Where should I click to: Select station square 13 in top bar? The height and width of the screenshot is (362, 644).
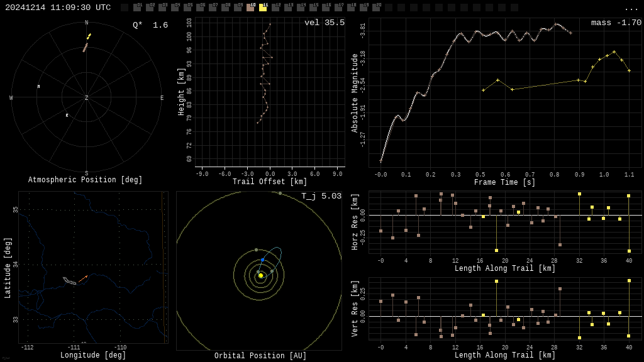pyautogui.click(x=288, y=8)
